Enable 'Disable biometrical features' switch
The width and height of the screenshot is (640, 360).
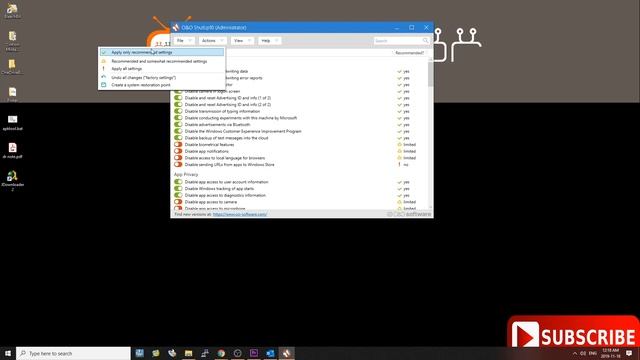[x=178, y=144]
